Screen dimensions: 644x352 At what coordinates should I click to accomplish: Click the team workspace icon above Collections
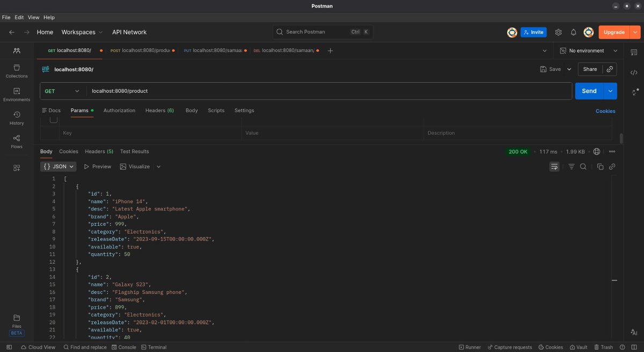17,51
